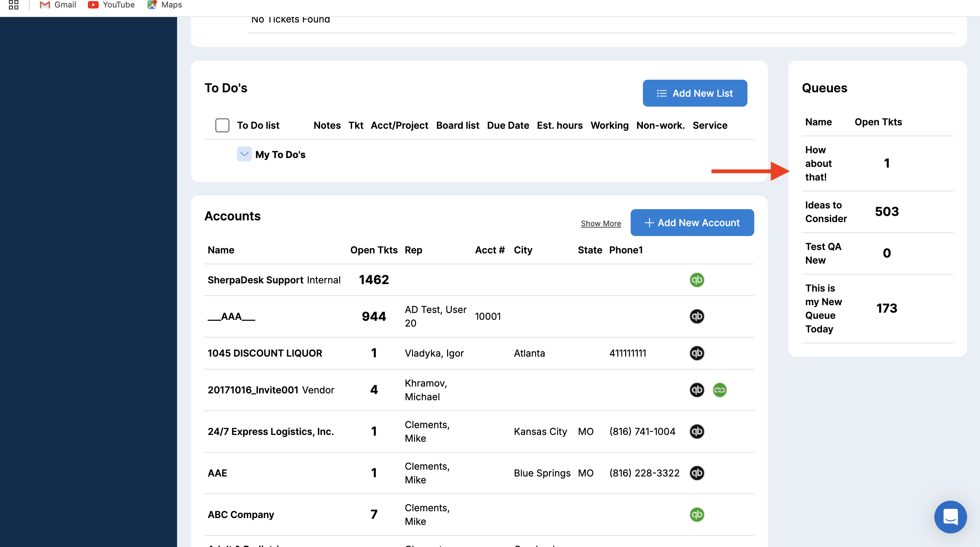Open the YouTube bookmark
The height and width of the screenshot is (547, 980).
111,5
